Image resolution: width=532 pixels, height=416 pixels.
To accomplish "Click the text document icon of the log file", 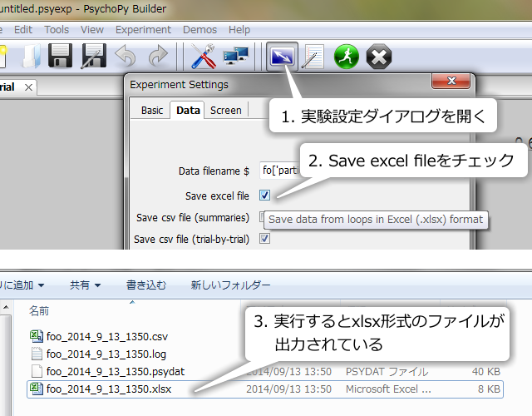I will [37, 354].
